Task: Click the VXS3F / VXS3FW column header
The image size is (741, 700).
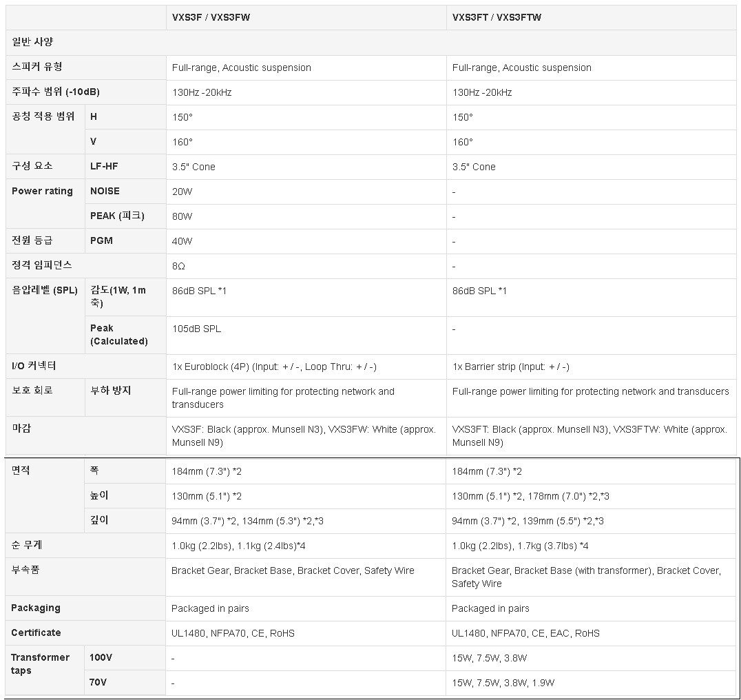Action: [211, 17]
